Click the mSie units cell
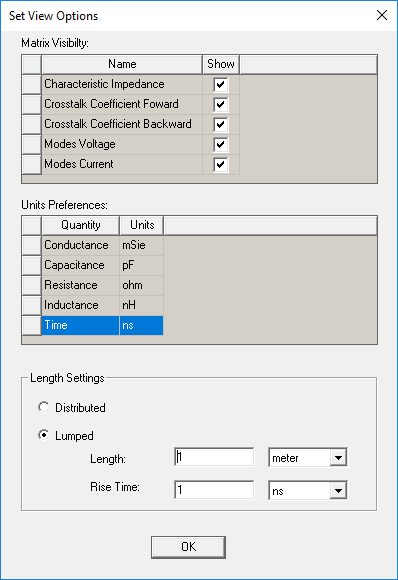The width and height of the screenshot is (398, 580). click(142, 245)
